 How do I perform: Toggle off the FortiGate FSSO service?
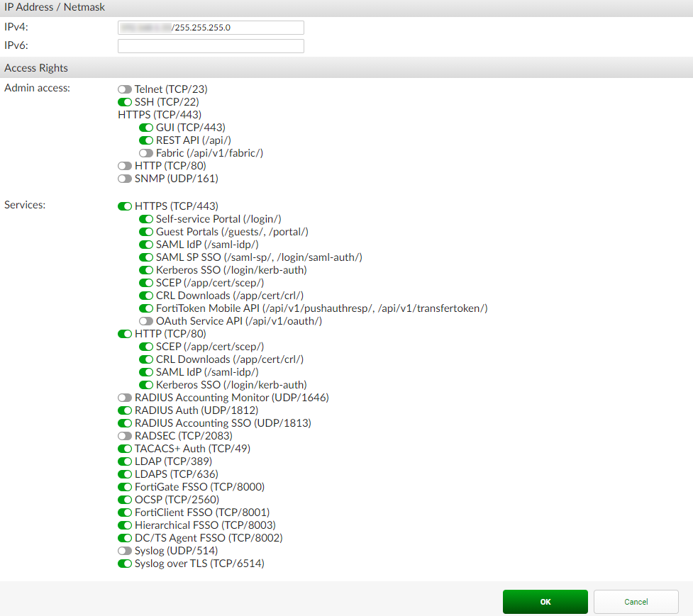click(x=125, y=486)
